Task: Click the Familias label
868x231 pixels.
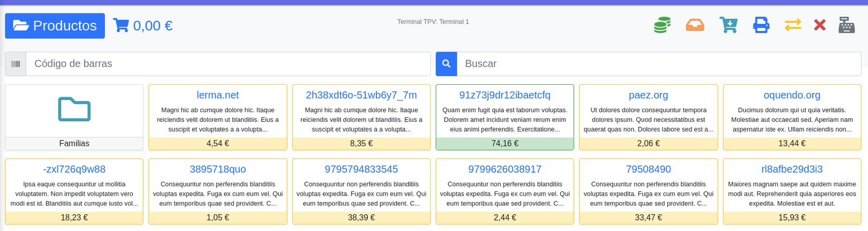Action: point(74,143)
